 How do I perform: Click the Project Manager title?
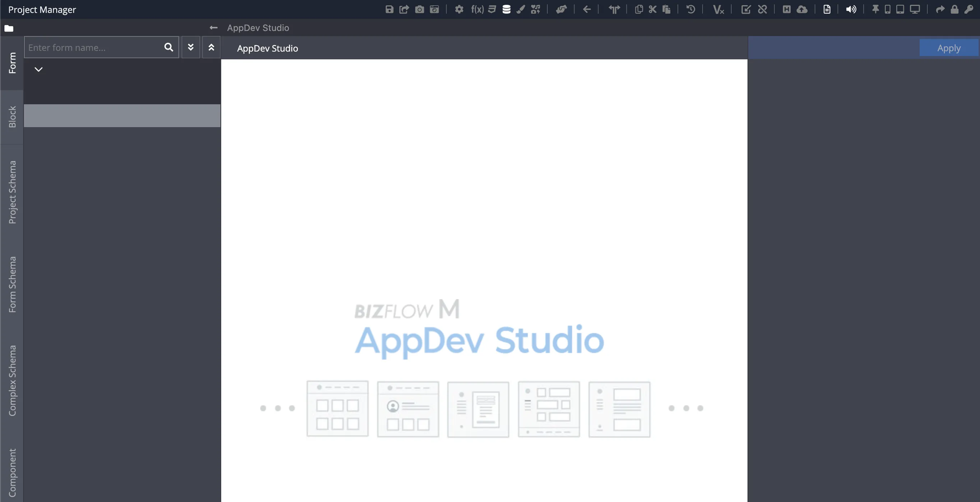pos(42,10)
